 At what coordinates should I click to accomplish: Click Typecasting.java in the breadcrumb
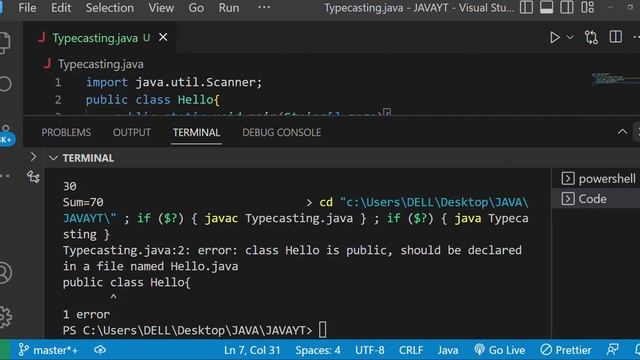click(x=100, y=64)
